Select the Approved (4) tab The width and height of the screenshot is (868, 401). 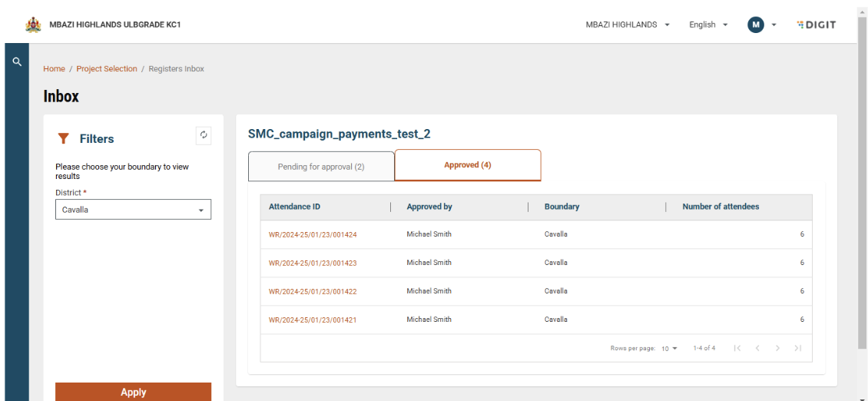pos(468,165)
